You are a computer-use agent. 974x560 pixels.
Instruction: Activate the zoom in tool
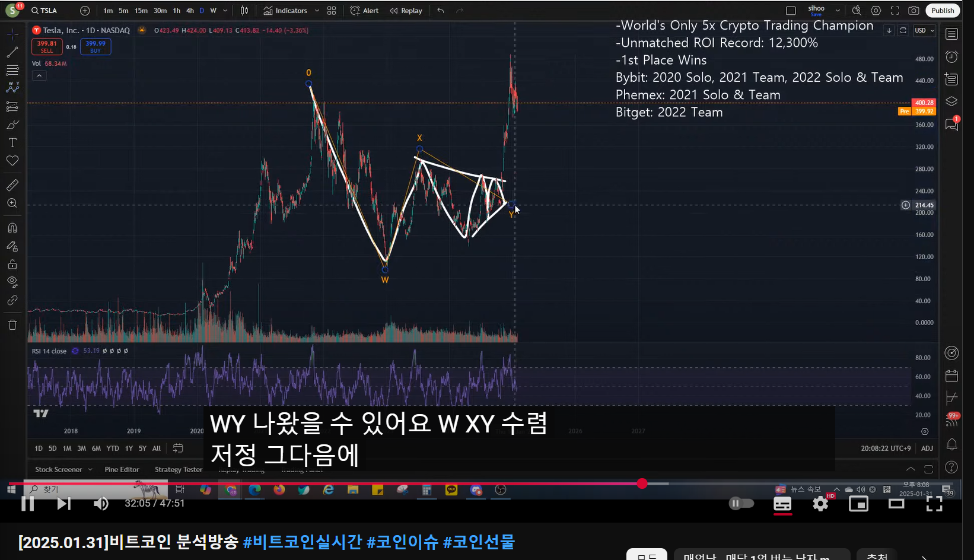12,203
